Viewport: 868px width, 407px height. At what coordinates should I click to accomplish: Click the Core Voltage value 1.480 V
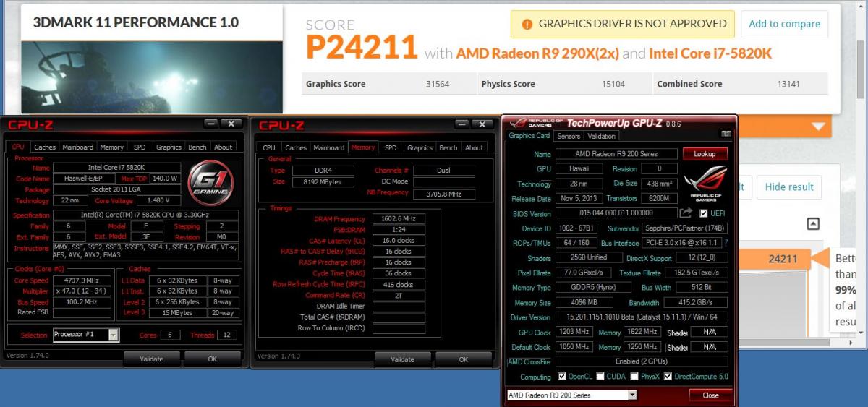157,200
